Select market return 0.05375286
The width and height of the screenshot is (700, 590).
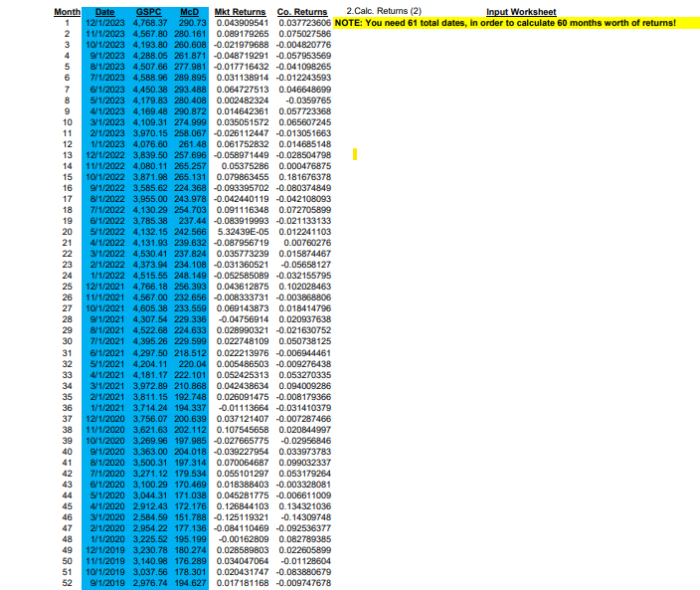pos(245,166)
